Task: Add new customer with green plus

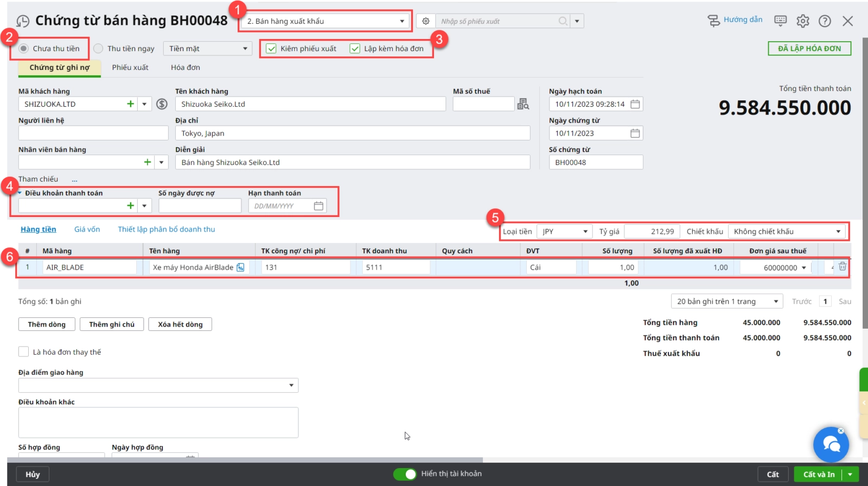Action: (130, 104)
